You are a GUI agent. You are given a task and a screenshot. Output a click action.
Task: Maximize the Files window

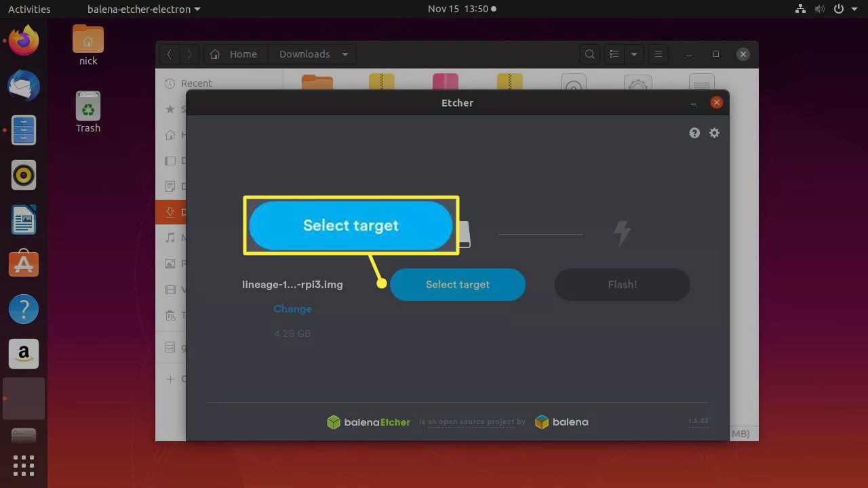tap(715, 54)
